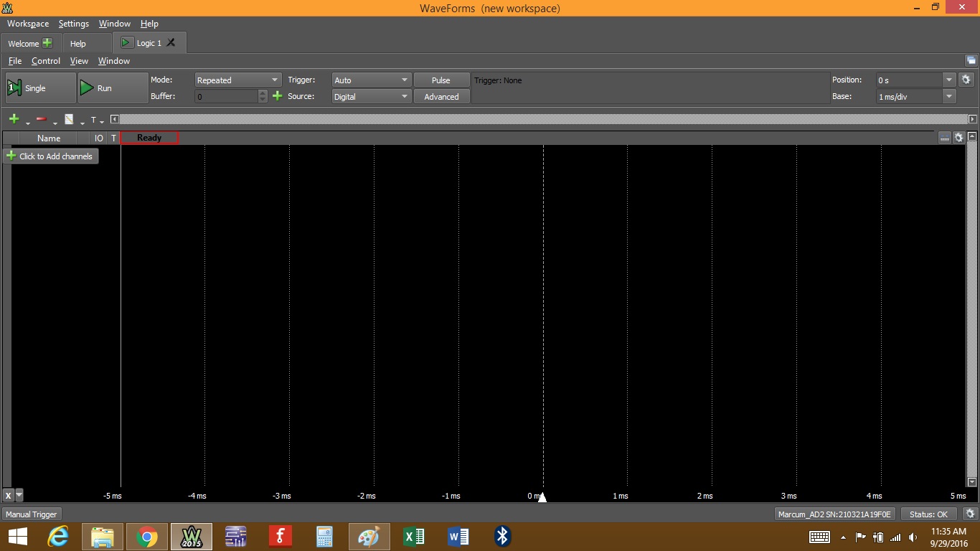Image resolution: width=980 pixels, height=551 pixels.
Task: Open plot settings via the gear above the scrollbar
Action: click(959, 138)
